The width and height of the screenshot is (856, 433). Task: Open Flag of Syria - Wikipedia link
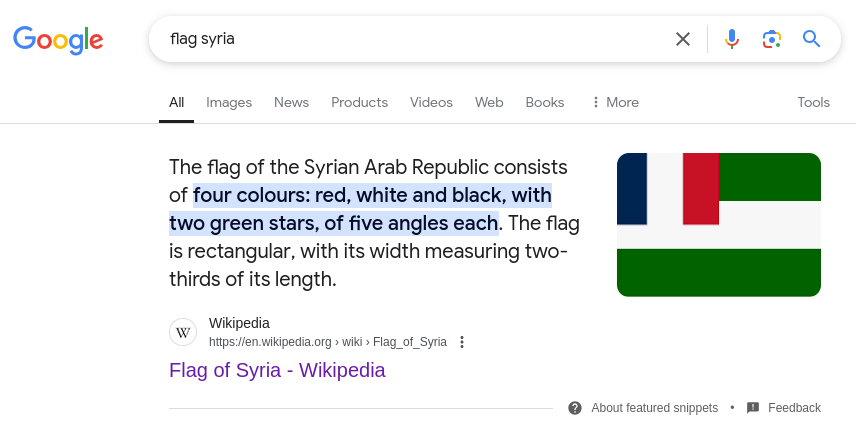pos(277,370)
